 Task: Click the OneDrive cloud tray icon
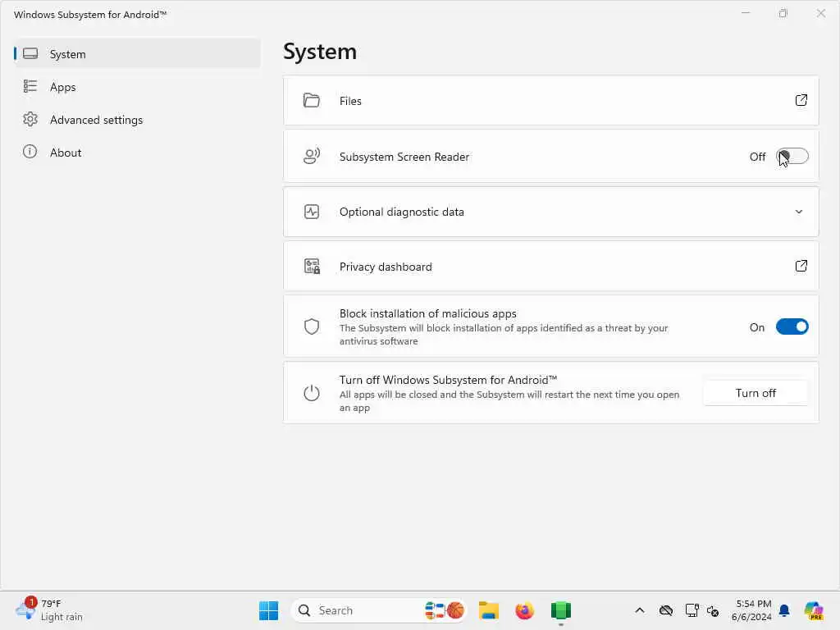point(666,610)
